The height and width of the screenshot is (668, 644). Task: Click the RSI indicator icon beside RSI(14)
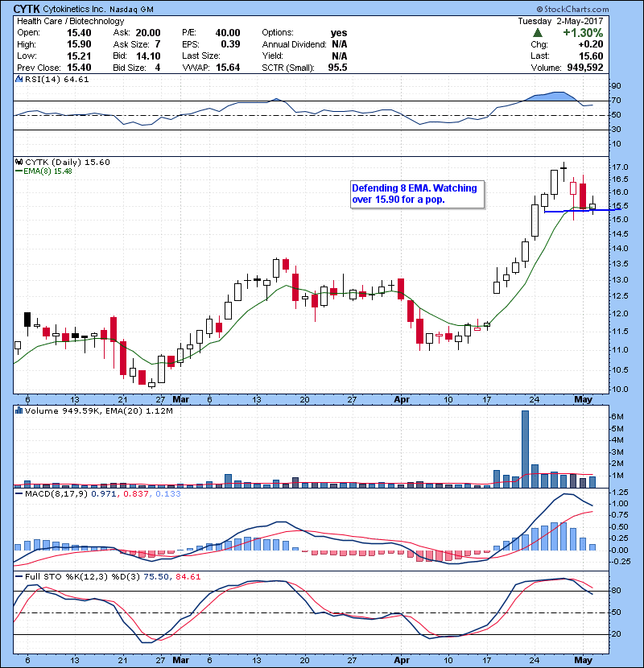19,79
